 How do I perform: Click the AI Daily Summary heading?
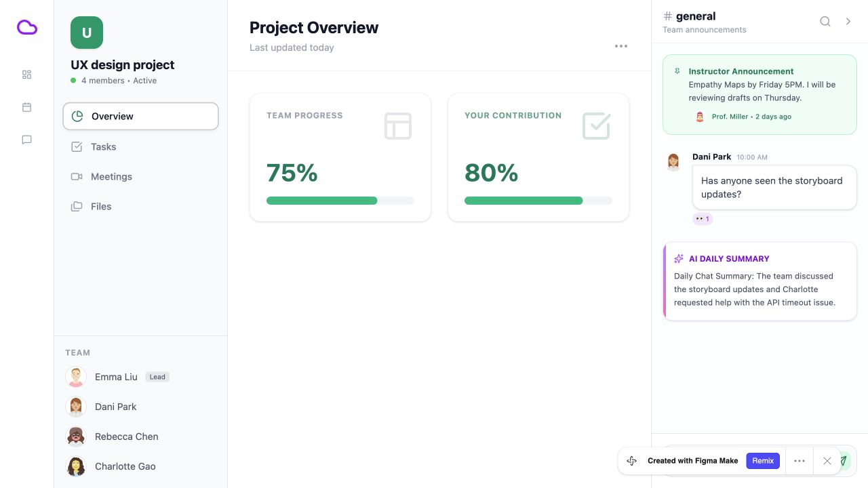coord(729,259)
